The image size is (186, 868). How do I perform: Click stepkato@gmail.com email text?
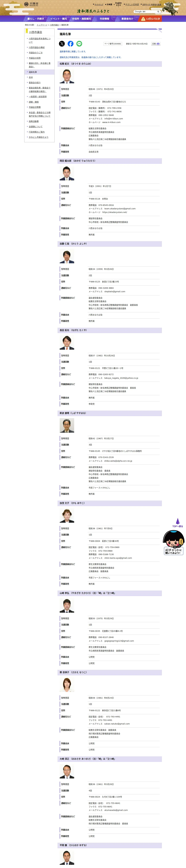click(x=115, y=292)
